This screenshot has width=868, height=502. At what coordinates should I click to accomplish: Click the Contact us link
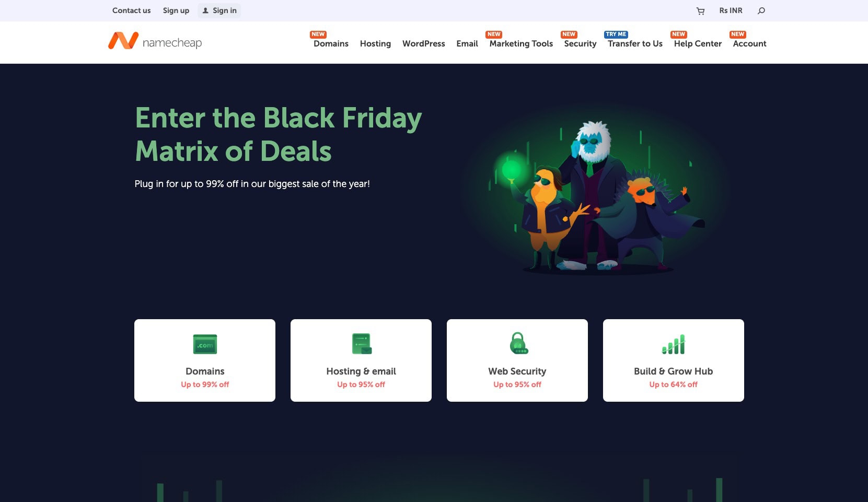tap(131, 10)
